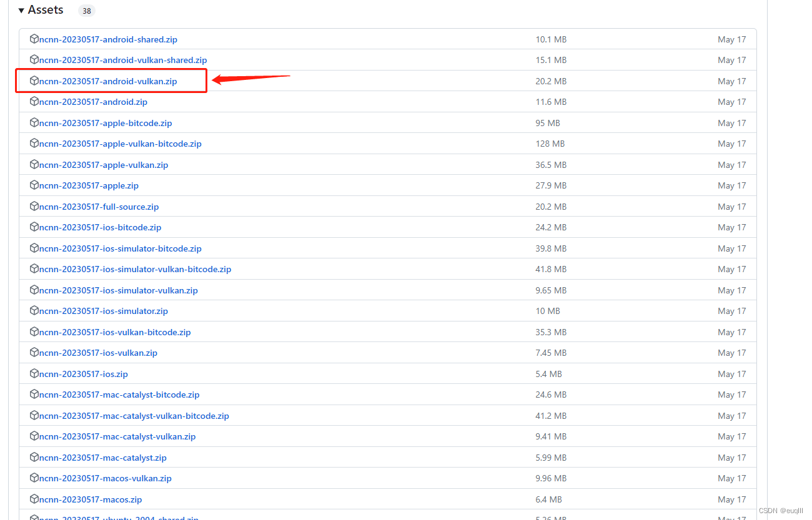812x520 pixels.
Task: Click the package icon beside ncnn-20230517-macos.zip
Action: (x=34, y=499)
